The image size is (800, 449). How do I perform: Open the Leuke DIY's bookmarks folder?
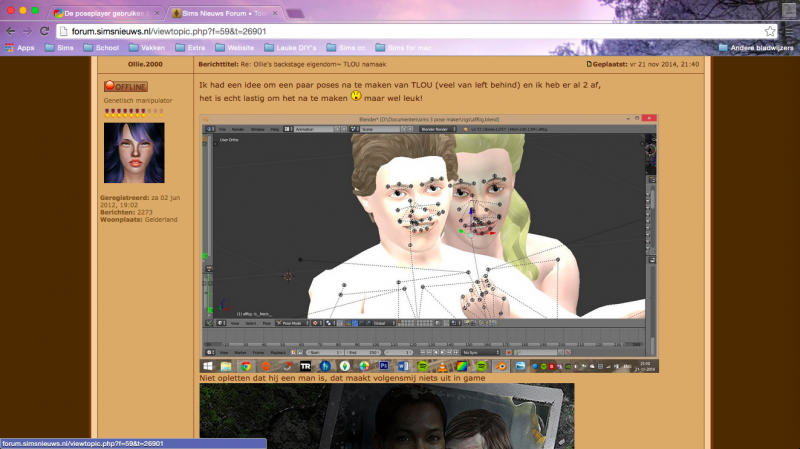click(290, 47)
